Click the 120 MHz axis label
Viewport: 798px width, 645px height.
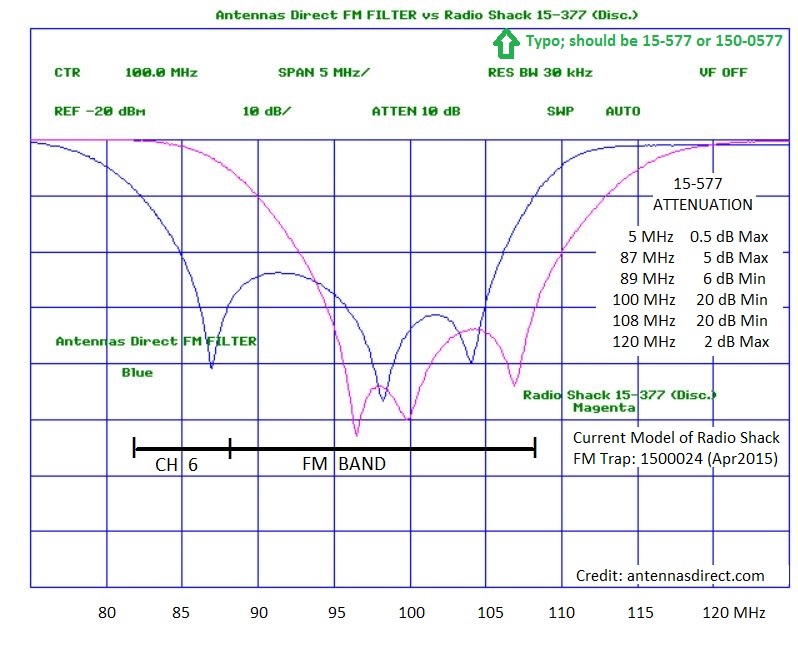pyautogui.click(x=735, y=613)
